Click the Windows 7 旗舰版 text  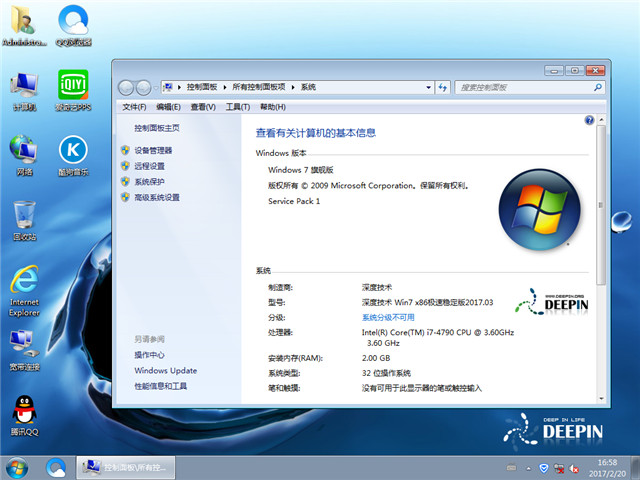point(301,170)
